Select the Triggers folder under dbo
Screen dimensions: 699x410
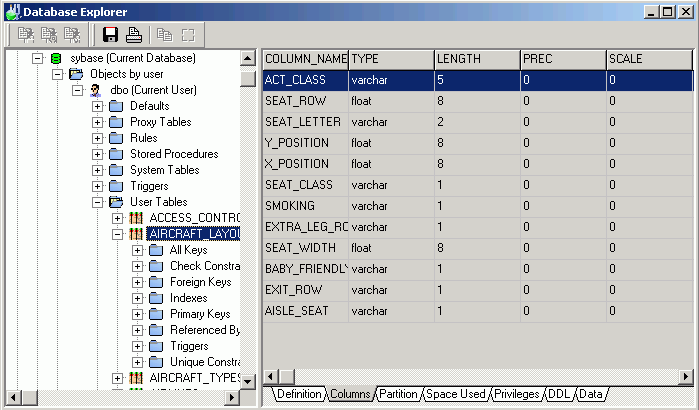(149, 186)
